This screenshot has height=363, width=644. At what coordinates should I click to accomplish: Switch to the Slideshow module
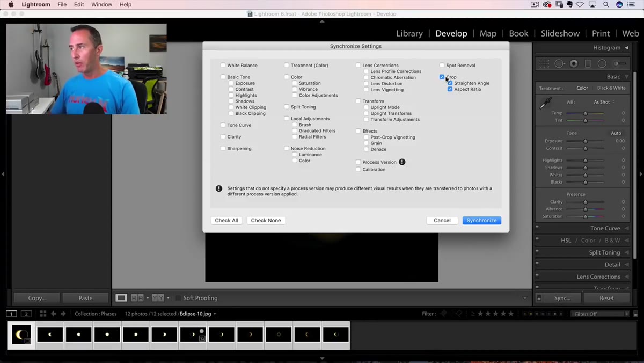coord(560,33)
